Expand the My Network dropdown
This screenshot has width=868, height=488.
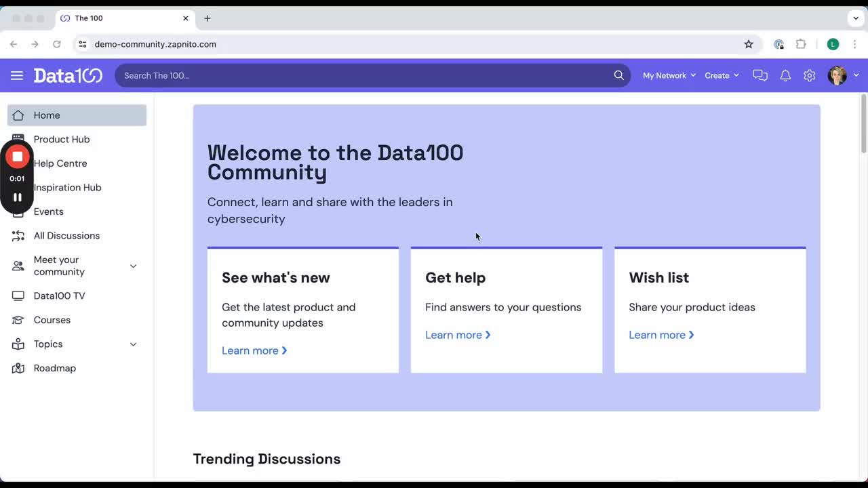click(669, 75)
